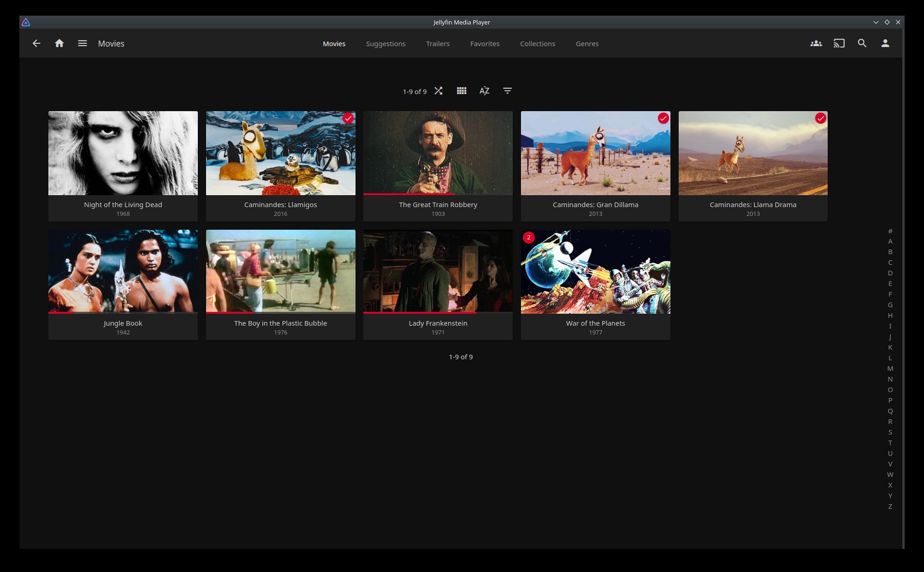This screenshot has width=924, height=572.
Task: Jump to letter C in alphabet picker
Action: [x=890, y=262]
